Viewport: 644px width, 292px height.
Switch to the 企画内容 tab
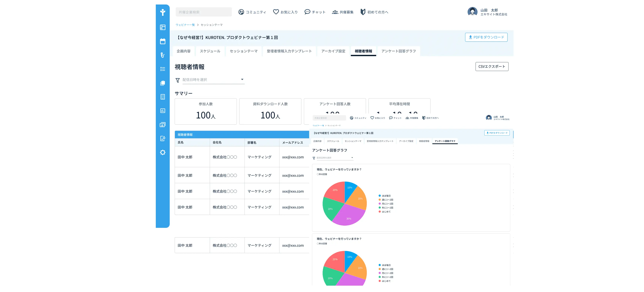coord(184,51)
